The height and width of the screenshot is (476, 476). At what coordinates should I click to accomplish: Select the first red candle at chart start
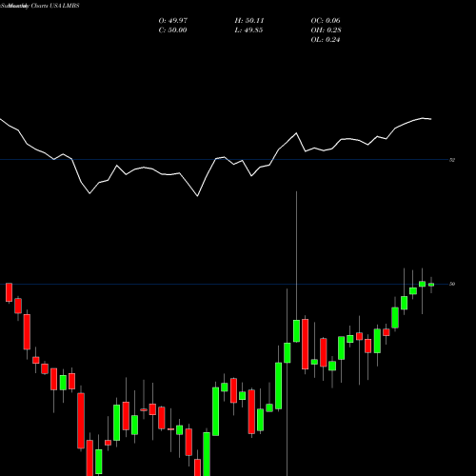pyautogui.click(x=9, y=292)
